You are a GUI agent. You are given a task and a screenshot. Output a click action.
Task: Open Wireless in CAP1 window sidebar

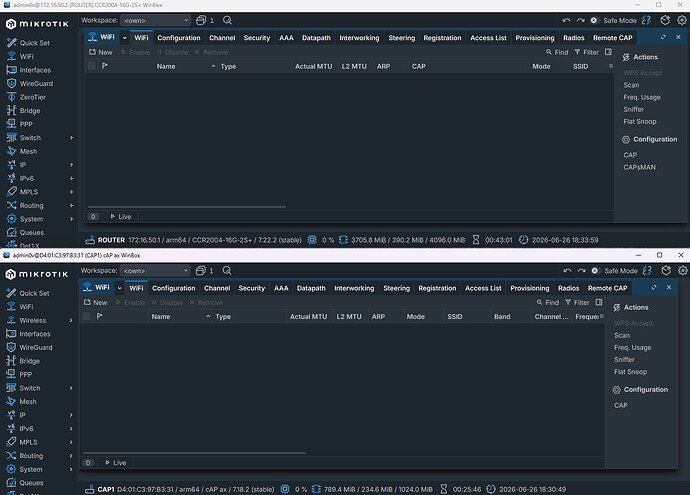point(26,320)
